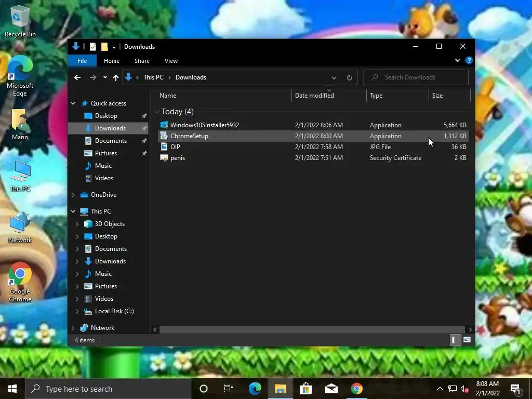The width and height of the screenshot is (532, 399).
Task: Sort by Date modified column header
Action: click(x=329, y=96)
